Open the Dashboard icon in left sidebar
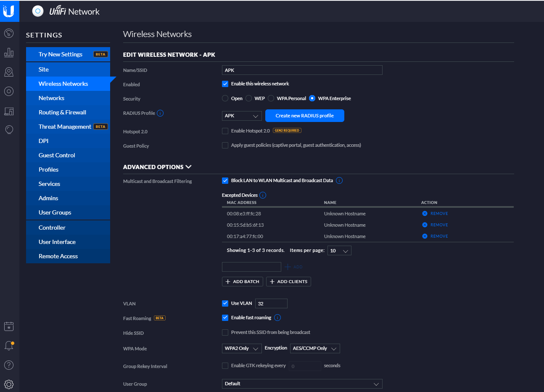Image resolution: width=544 pixels, height=392 pixels. 9,33
